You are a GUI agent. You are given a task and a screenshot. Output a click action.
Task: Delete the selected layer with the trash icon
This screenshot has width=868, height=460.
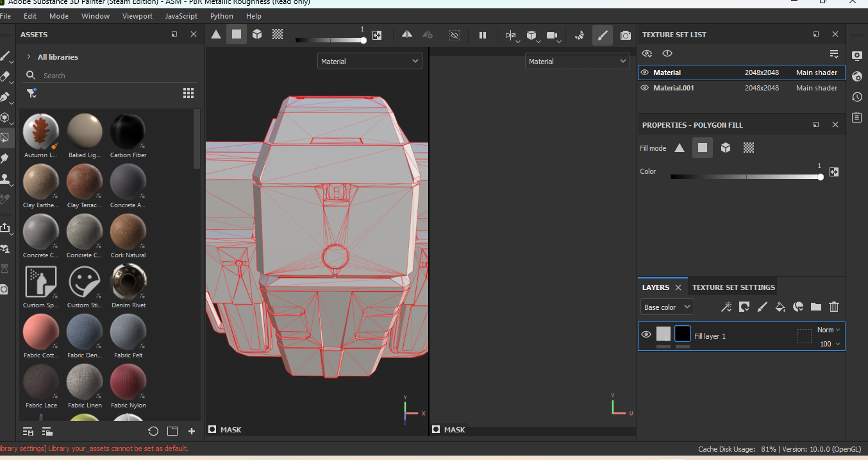coord(833,307)
